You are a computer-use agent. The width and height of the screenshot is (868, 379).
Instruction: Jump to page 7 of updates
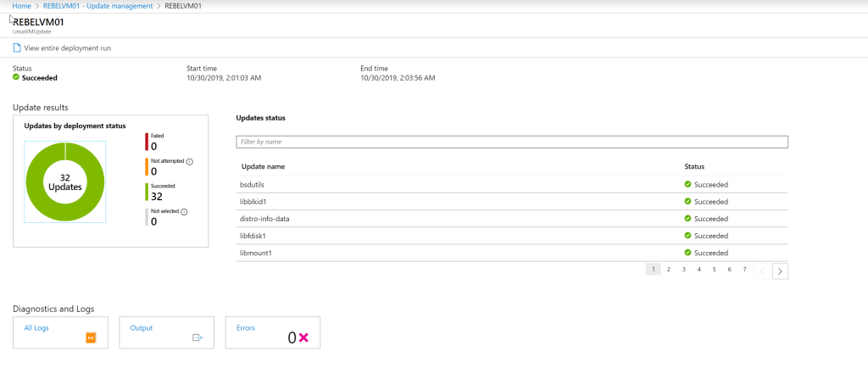[x=744, y=269]
